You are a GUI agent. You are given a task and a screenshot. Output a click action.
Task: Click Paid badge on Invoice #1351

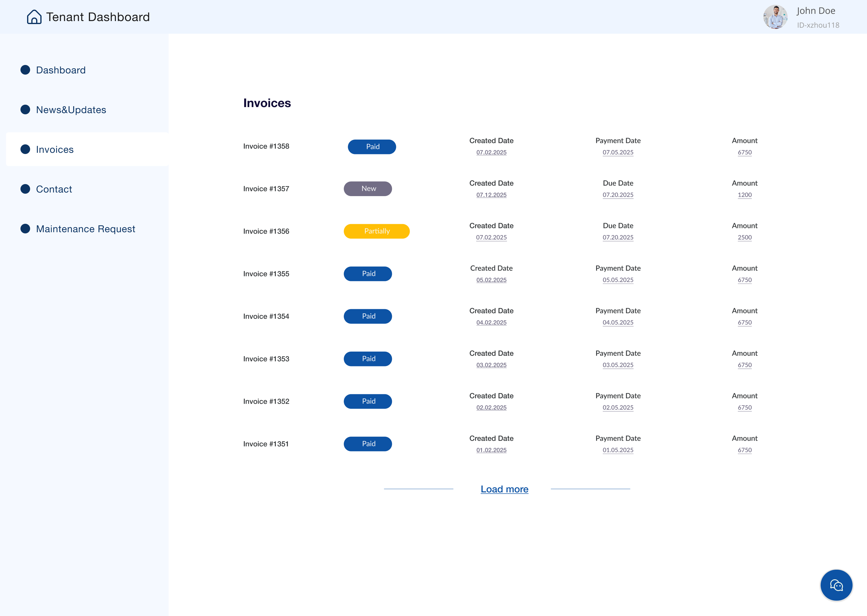368,444
